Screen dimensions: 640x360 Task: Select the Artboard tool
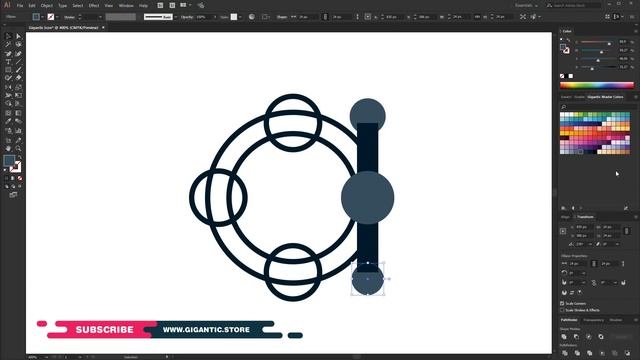coord(8,140)
